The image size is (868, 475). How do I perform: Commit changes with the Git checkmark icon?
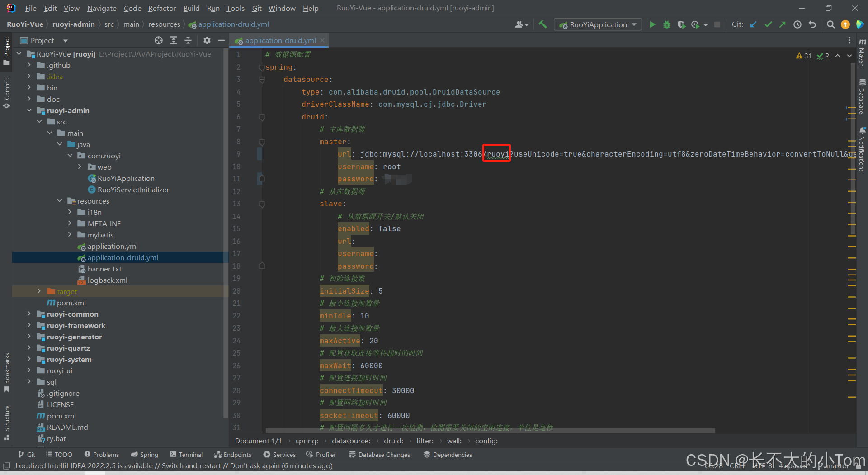coord(768,24)
